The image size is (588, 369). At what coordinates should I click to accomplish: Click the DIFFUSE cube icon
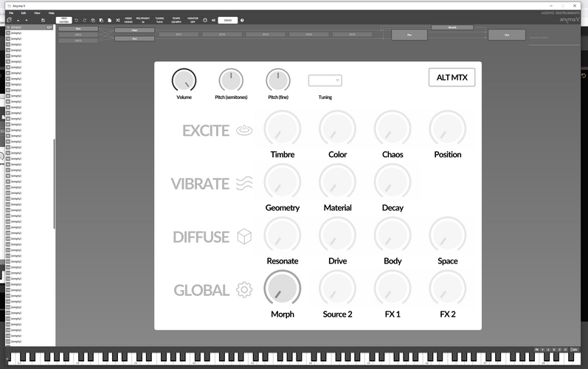[244, 237]
